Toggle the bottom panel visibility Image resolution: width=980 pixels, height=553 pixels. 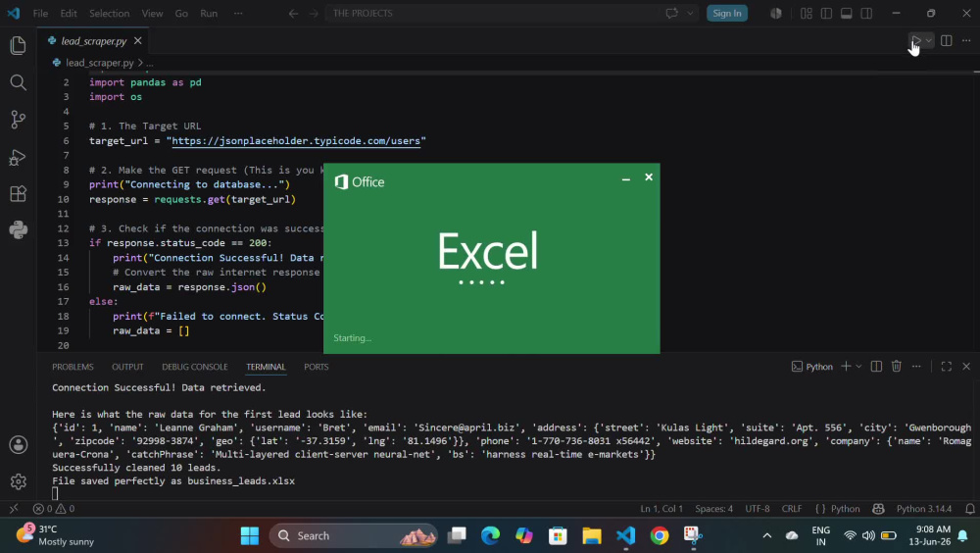(847, 13)
